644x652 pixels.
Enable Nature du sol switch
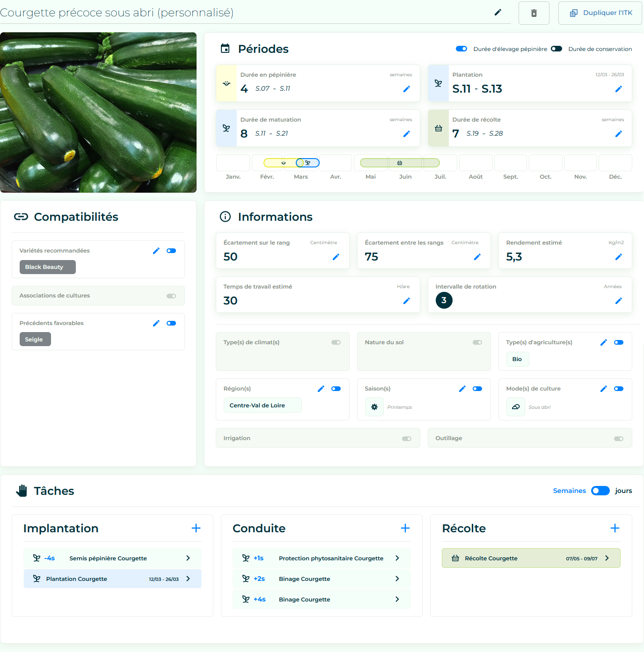477,342
